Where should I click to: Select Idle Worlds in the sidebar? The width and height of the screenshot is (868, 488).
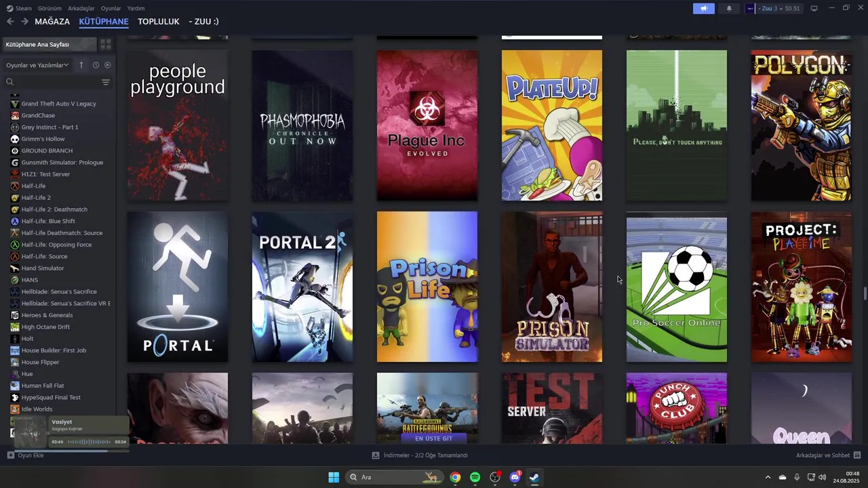tap(37, 409)
